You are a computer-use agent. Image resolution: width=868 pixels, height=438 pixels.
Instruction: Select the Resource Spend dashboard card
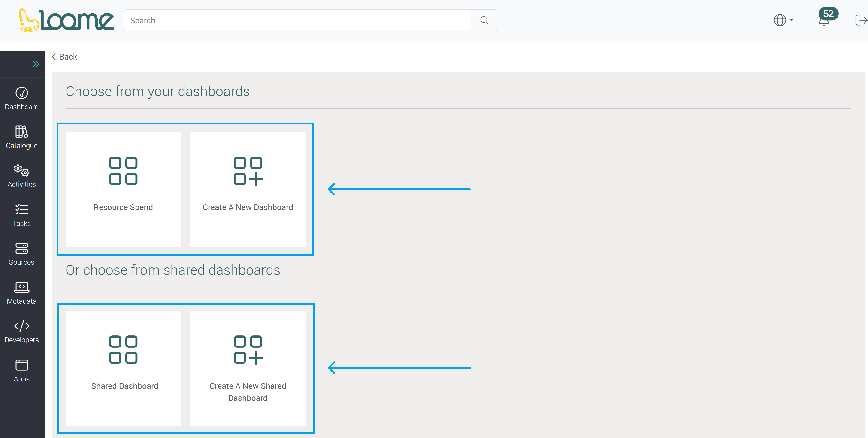click(123, 189)
